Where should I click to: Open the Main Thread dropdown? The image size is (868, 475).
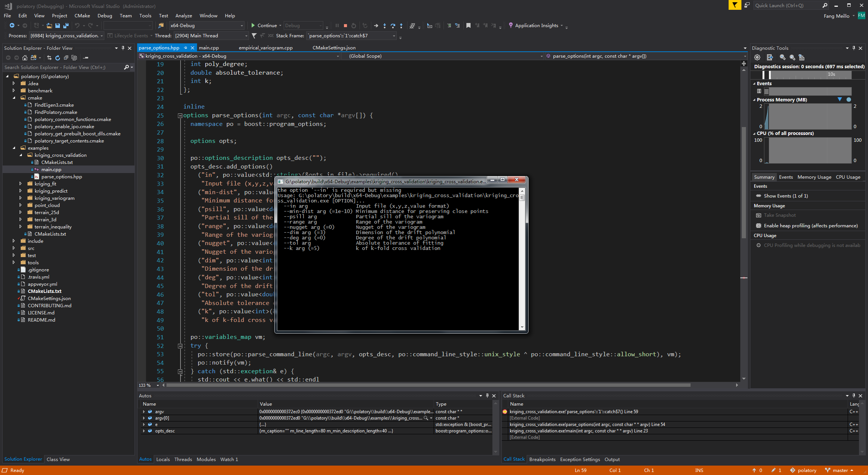click(211, 36)
